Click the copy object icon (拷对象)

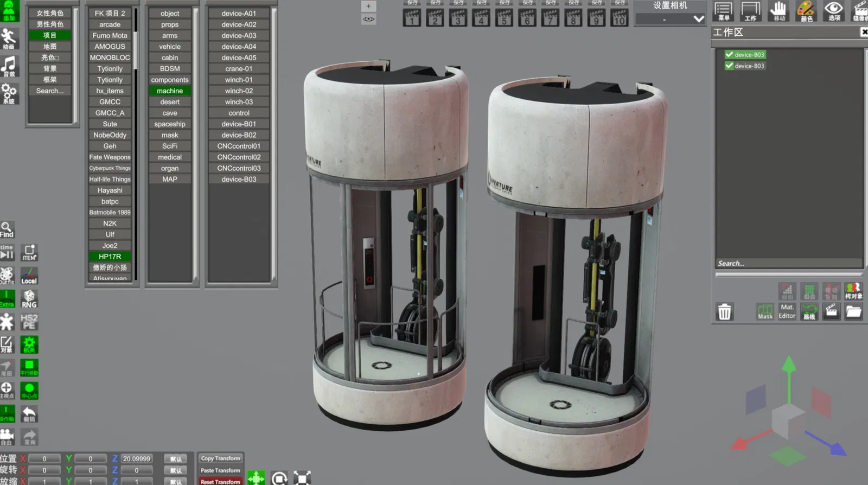853,291
